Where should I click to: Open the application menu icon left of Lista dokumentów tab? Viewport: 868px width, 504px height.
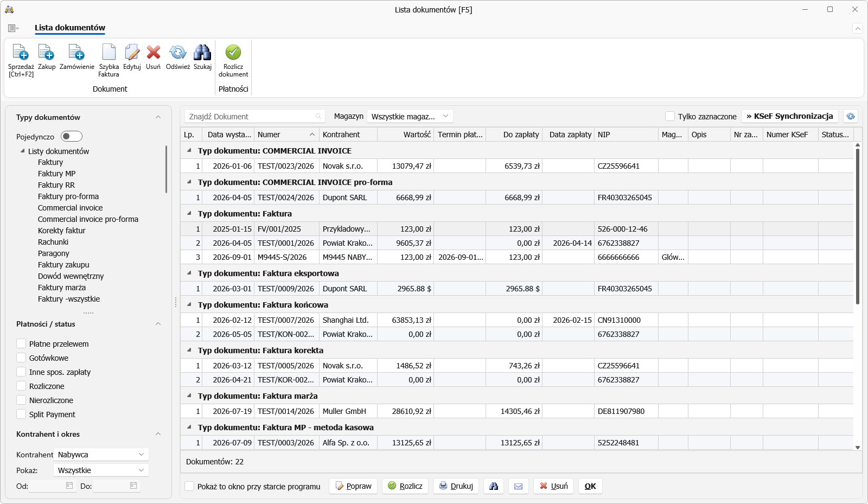coord(14,28)
